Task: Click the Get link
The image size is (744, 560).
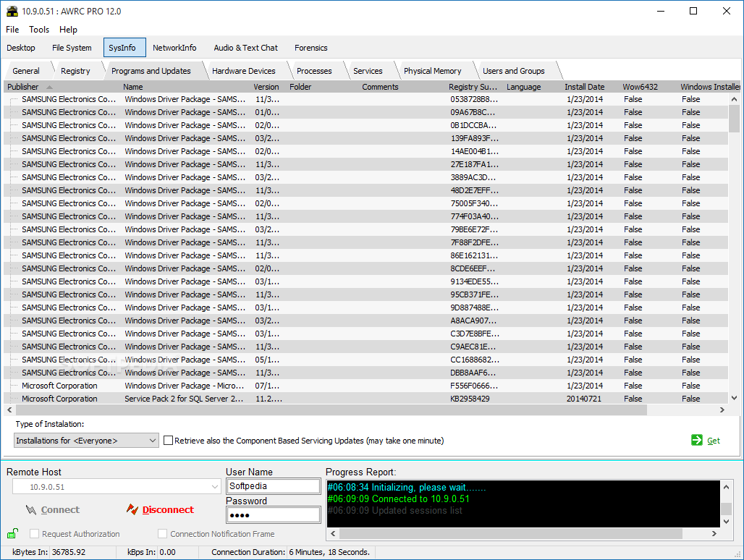Action: pos(713,441)
